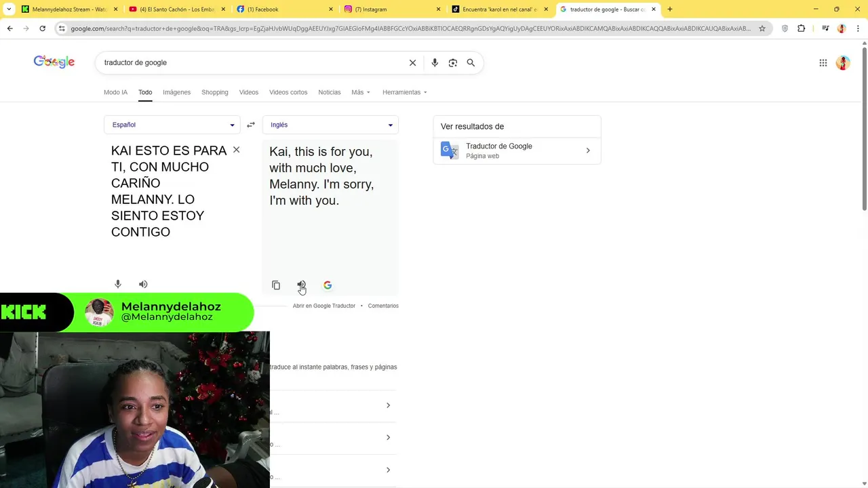Close the Instagram browser tab
868x488 pixels.
[x=438, y=9]
